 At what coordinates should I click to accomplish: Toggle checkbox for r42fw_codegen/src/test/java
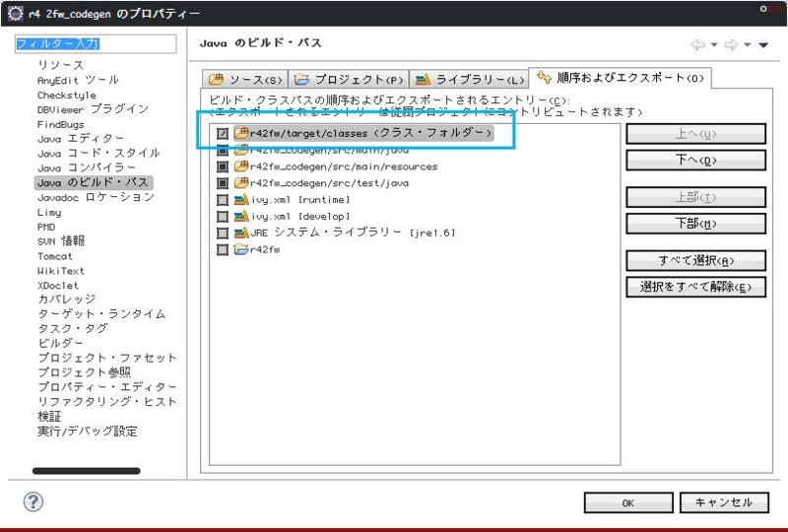[x=223, y=183]
